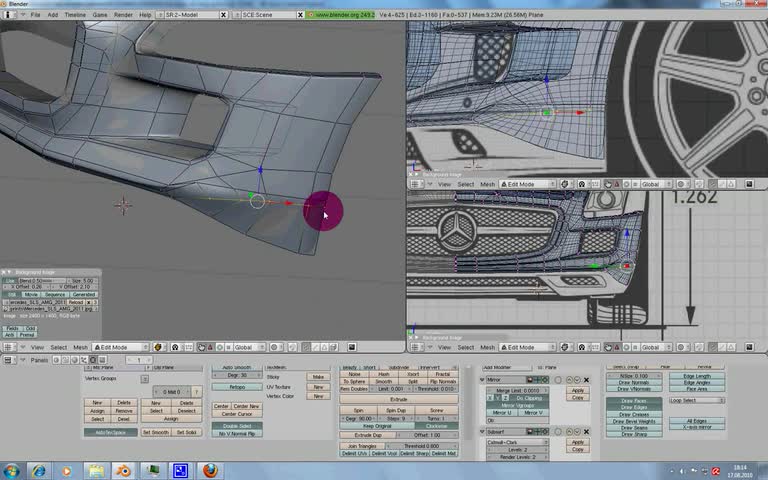The width and height of the screenshot is (768, 480).
Task: Click the Set Smooth button
Action: pos(155,432)
